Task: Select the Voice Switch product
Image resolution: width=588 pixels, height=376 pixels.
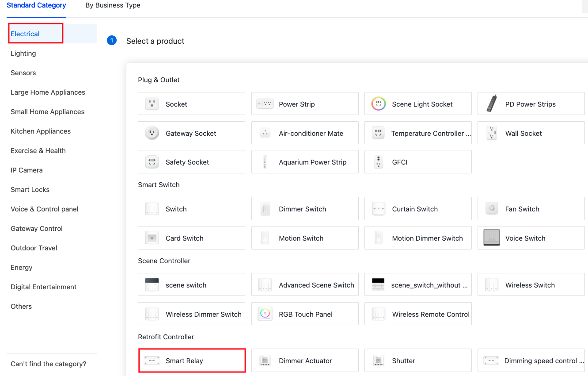Action: 531,238
